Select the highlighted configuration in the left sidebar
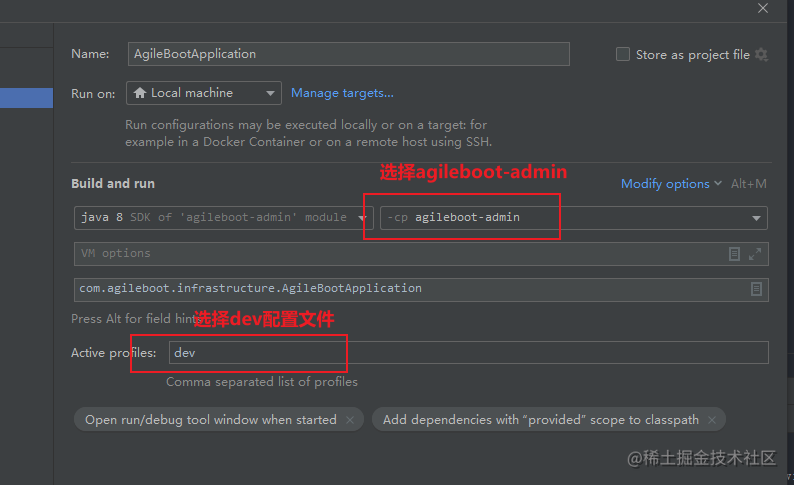Viewport: 794px width, 485px height. [x=26, y=98]
